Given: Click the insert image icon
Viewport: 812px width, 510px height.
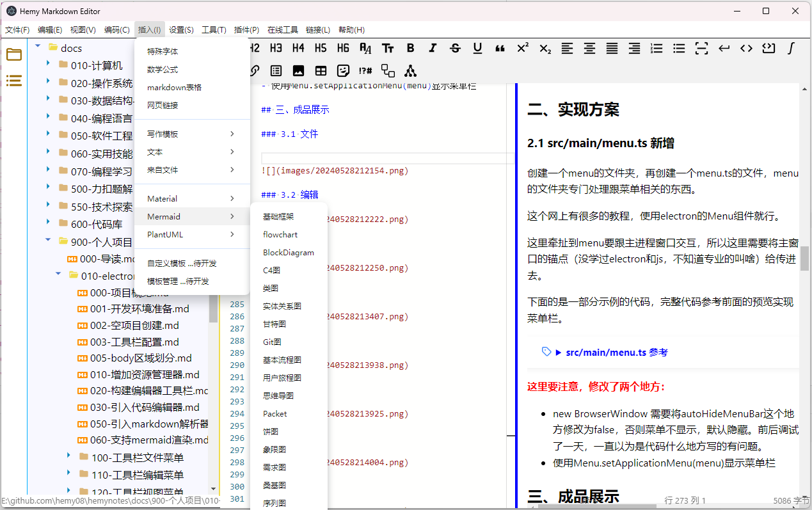Looking at the screenshot, I should [x=298, y=70].
